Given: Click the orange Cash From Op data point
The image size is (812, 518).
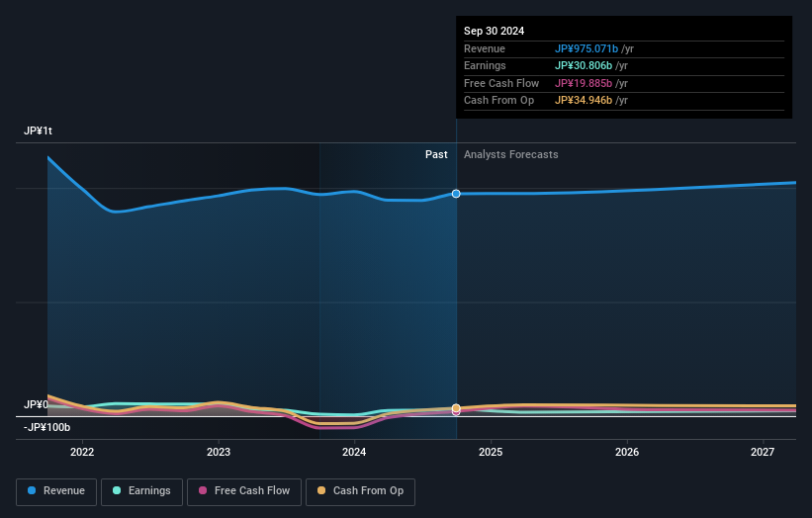Looking at the screenshot, I should (x=456, y=407).
